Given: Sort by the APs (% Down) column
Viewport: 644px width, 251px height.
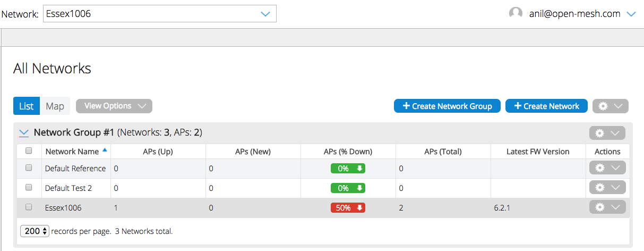Looking at the screenshot, I should (x=348, y=152).
